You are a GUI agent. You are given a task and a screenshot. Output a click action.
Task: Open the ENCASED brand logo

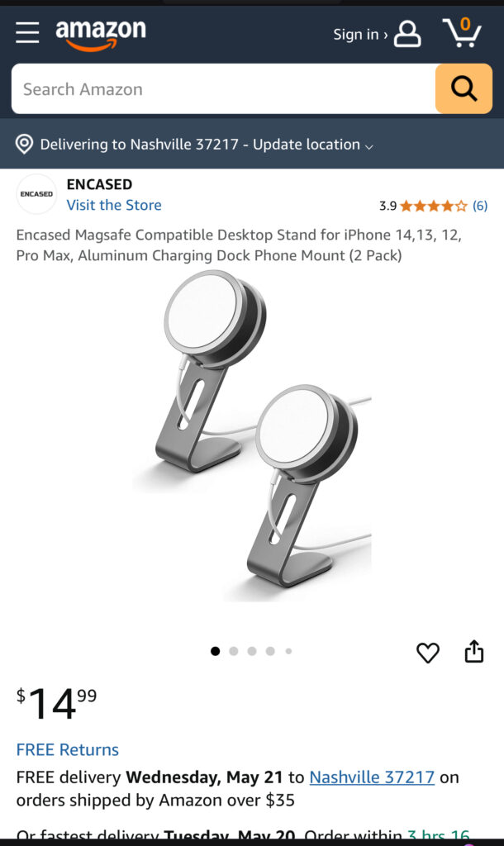point(36,194)
